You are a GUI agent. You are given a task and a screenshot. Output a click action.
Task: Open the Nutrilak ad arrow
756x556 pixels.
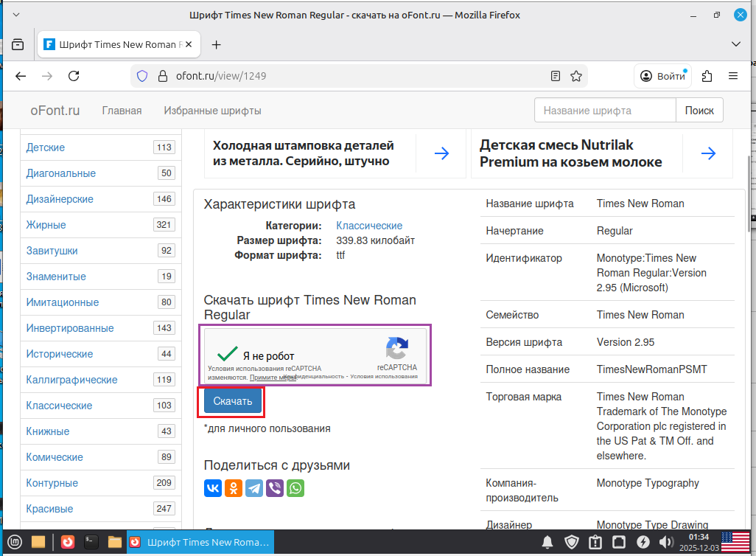(x=708, y=153)
